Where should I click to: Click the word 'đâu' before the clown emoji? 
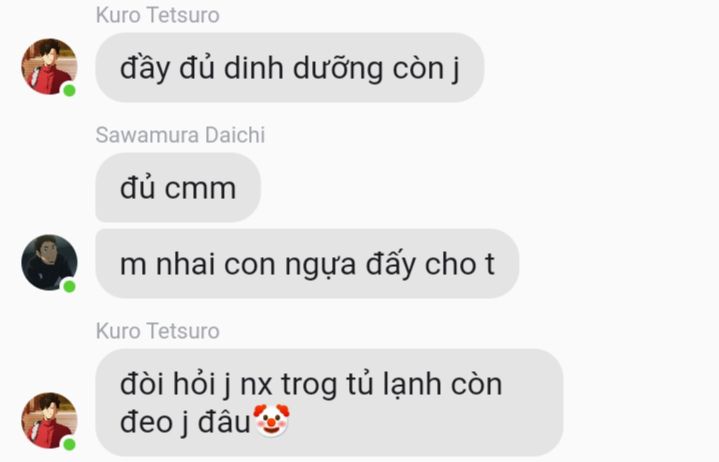[x=224, y=422]
